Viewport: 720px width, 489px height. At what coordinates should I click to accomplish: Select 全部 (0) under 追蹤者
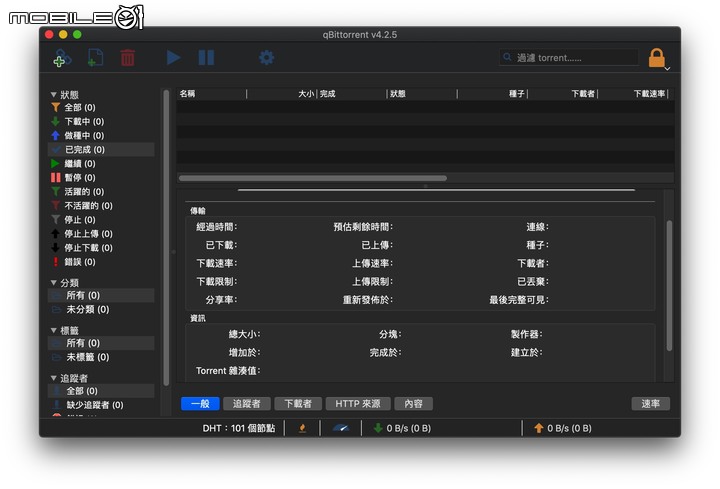[x=101, y=391]
